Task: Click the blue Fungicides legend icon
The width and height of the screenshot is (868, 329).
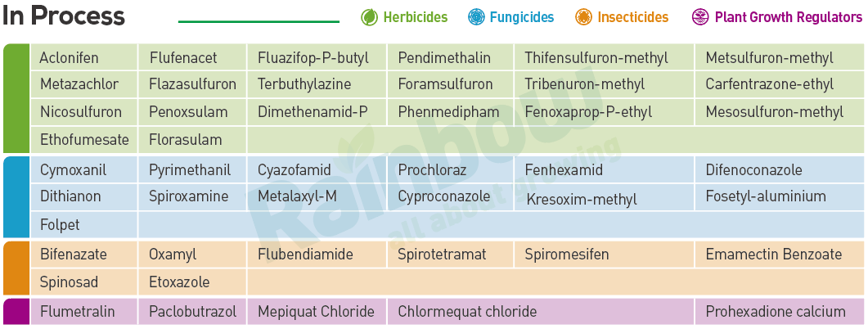Action: coord(476,18)
